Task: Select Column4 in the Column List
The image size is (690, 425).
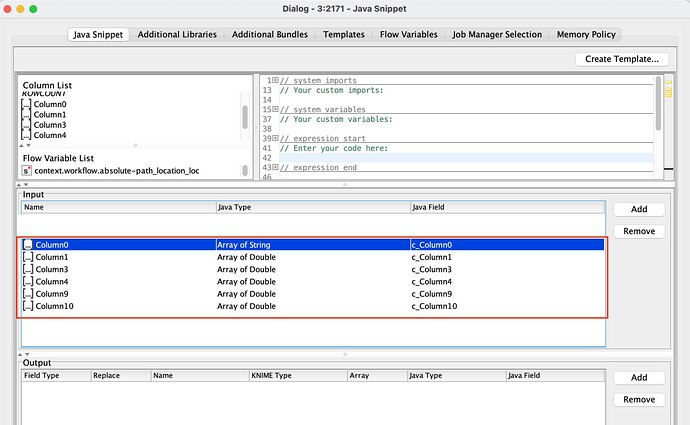Action: [50, 135]
